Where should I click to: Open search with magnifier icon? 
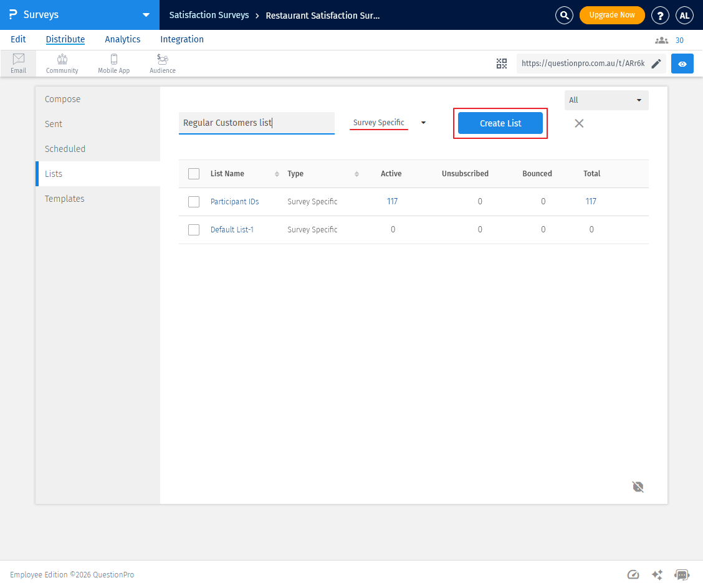[564, 16]
